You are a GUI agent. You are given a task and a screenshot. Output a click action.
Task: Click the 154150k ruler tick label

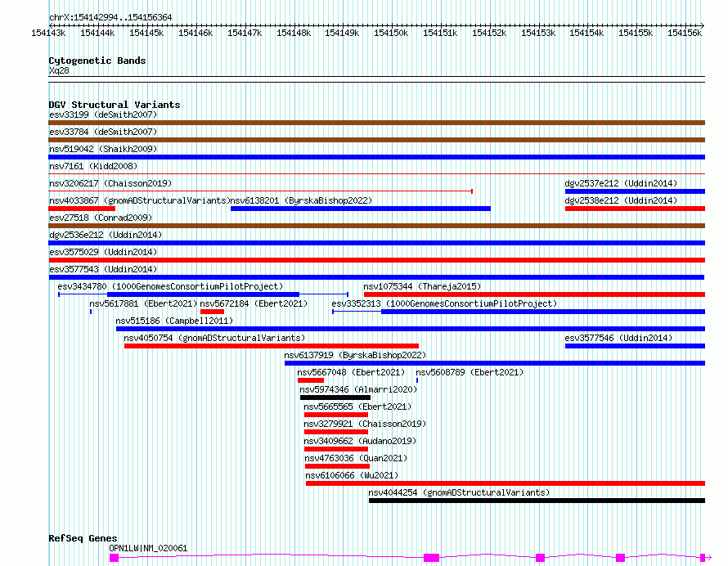pos(391,33)
